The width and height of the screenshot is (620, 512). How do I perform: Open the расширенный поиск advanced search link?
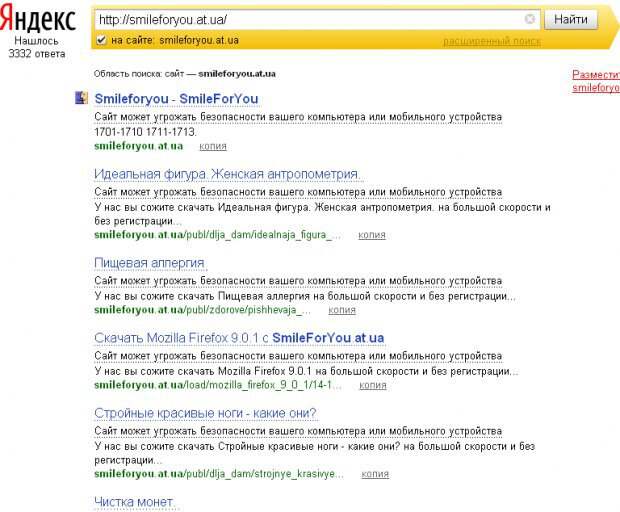point(491,41)
